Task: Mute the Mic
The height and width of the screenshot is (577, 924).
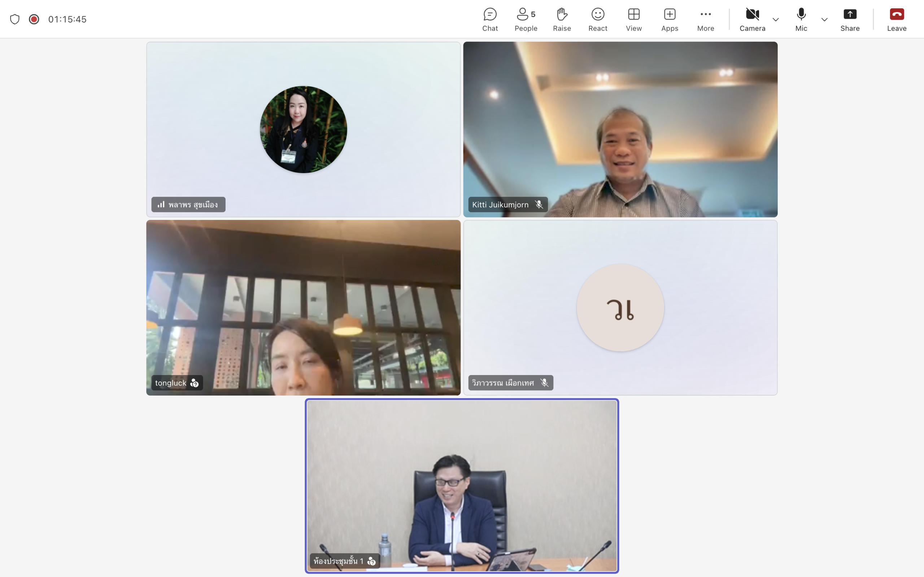Action: [801, 19]
